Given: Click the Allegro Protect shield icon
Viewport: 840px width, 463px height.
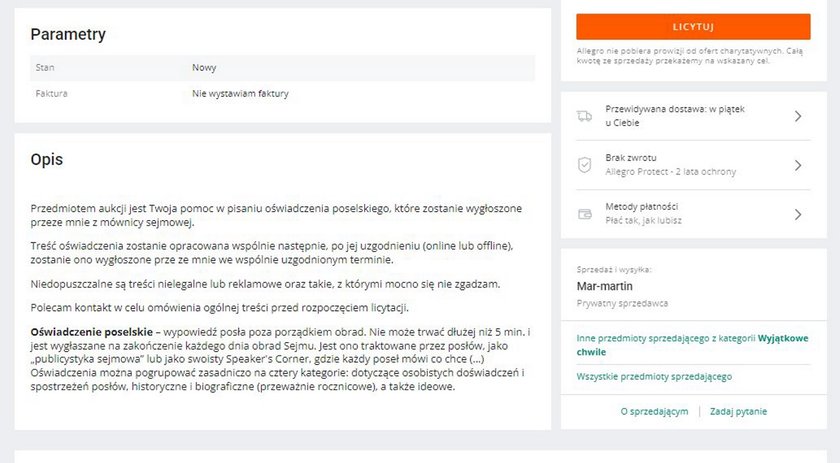Looking at the screenshot, I should tap(584, 165).
